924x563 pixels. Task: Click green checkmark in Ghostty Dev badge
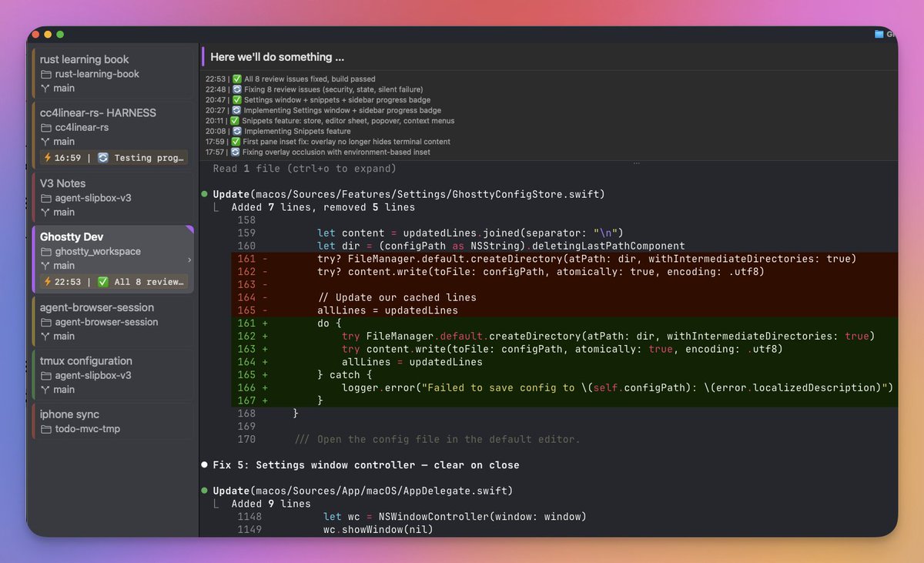[103, 282]
